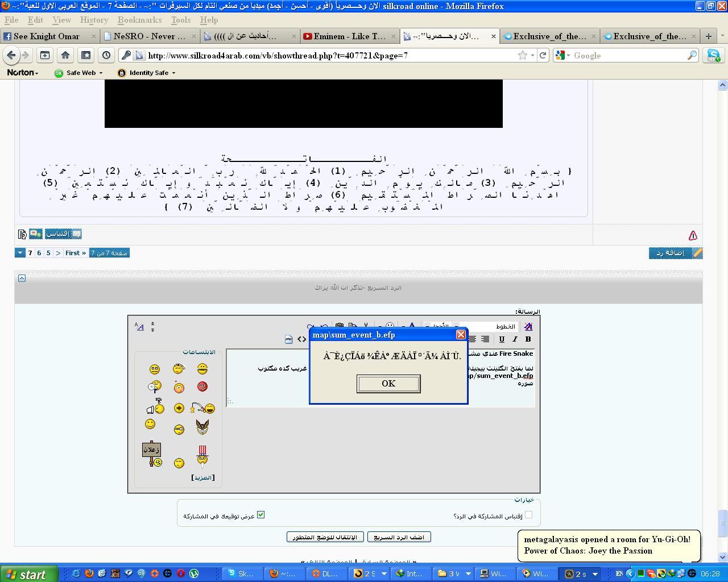
Task: Open more smilies via المزيد link
Action: [203, 477]
